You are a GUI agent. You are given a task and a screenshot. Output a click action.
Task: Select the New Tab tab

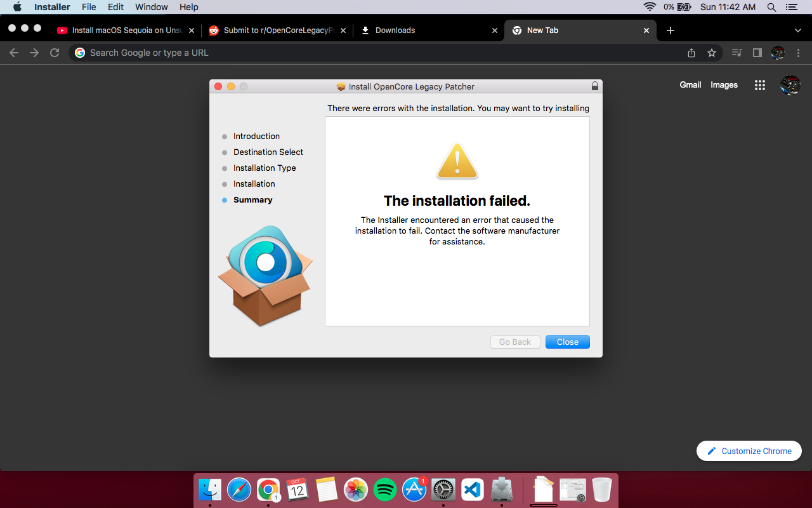pyautogui.click(x=580, y=30)
